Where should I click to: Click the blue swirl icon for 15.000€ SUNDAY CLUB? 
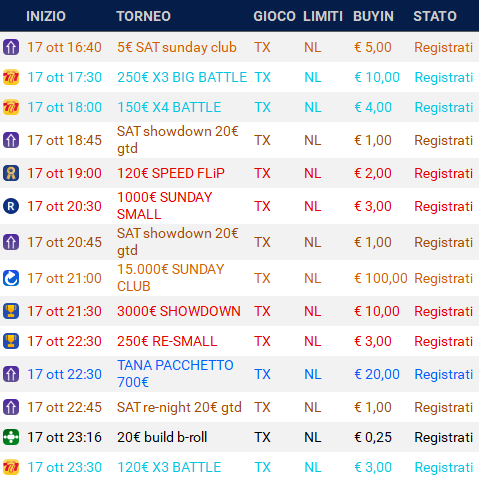pos(11,278)
